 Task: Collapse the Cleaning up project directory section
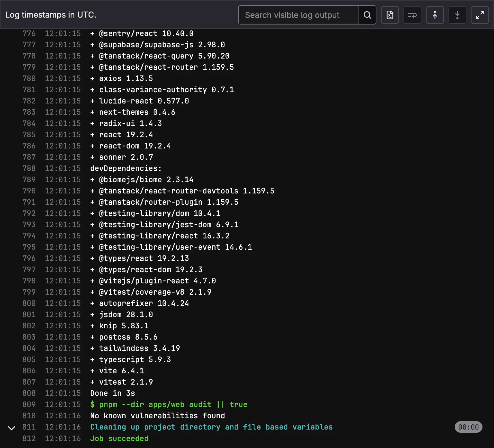12,427
